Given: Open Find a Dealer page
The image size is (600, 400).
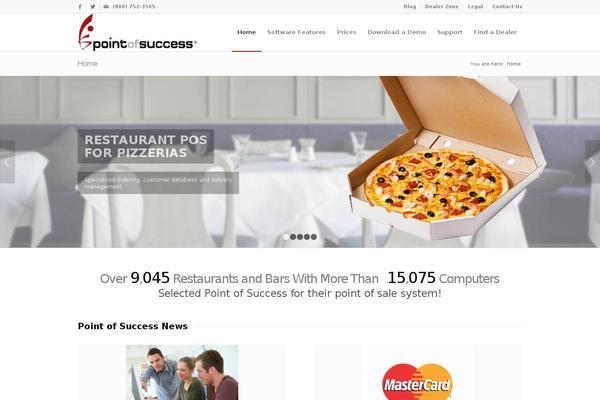Looking at the screenshot, I should tap(495, 32).
